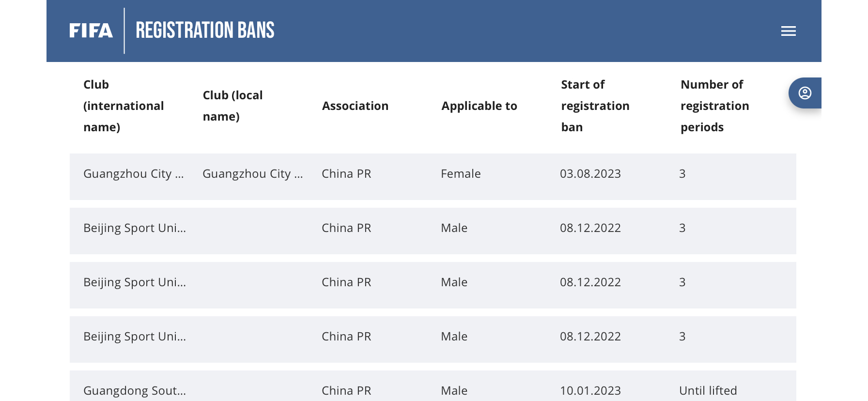
Task: Select the Guangzhou City international name cell
Action: (134, 173)
